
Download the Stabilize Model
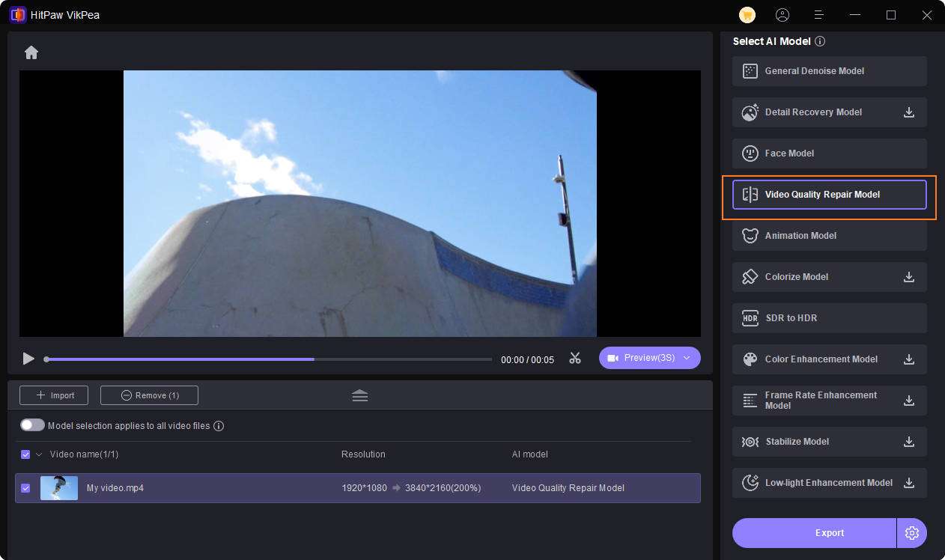tap(909, 442)
